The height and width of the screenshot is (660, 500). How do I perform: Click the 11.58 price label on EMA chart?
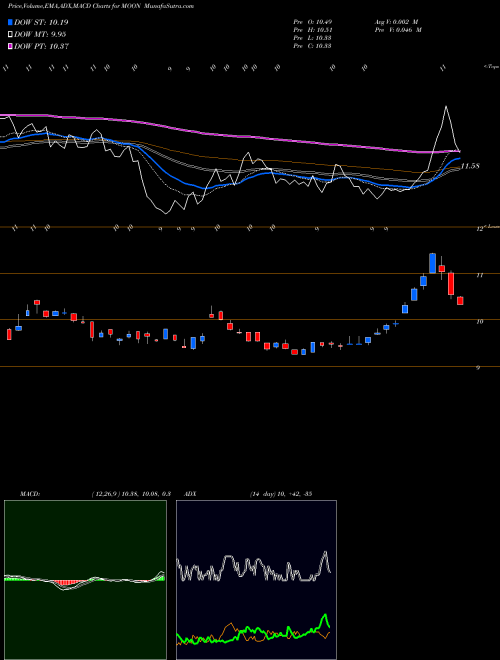(x=470, y=166)
